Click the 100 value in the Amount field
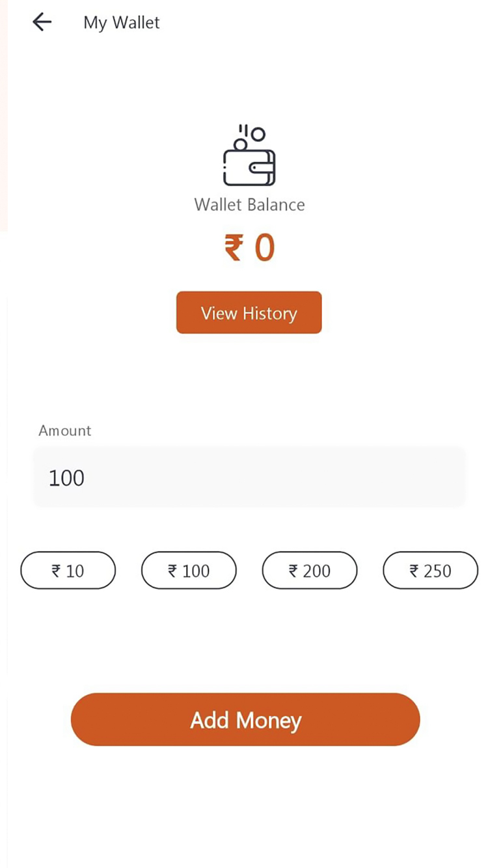 tap(66, 478)
